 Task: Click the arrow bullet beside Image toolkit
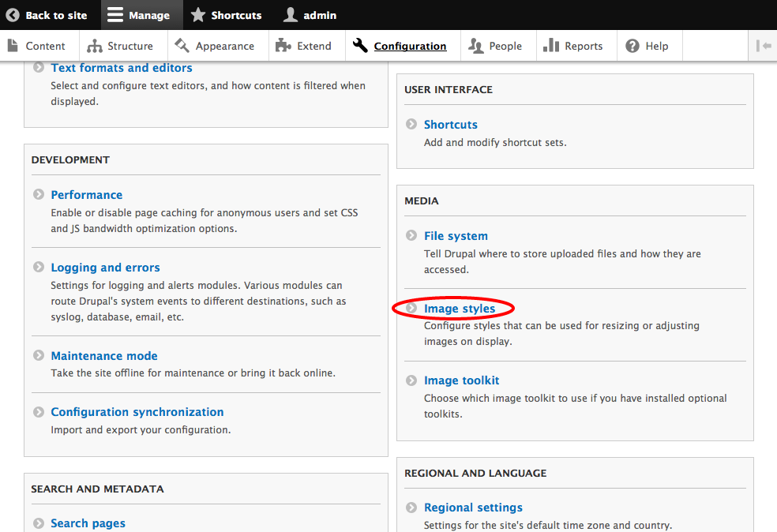[411, 380]
